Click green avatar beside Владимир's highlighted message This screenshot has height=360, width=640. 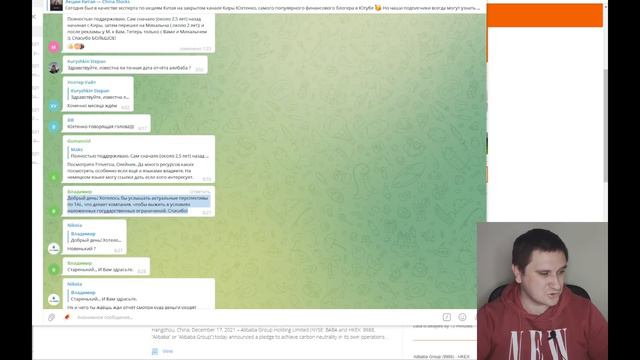pos(54,211)
